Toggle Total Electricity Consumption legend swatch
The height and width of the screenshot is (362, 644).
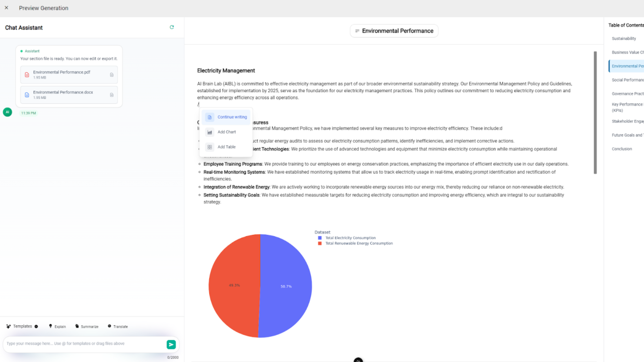click(320, 238)
